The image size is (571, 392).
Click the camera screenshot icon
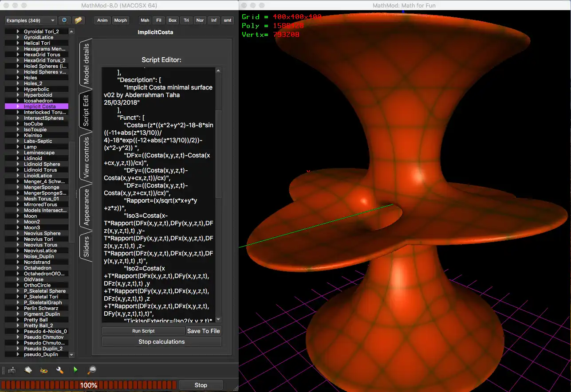(12, 370)
